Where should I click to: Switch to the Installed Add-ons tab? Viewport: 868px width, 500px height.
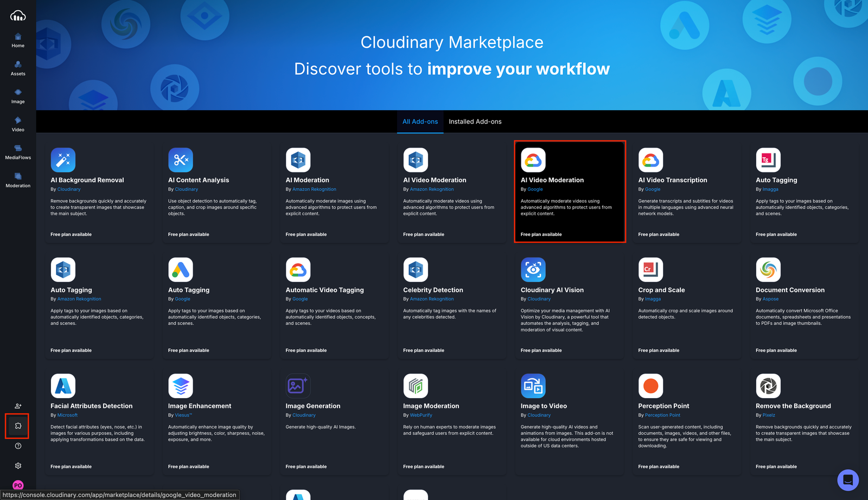point(475,121)
